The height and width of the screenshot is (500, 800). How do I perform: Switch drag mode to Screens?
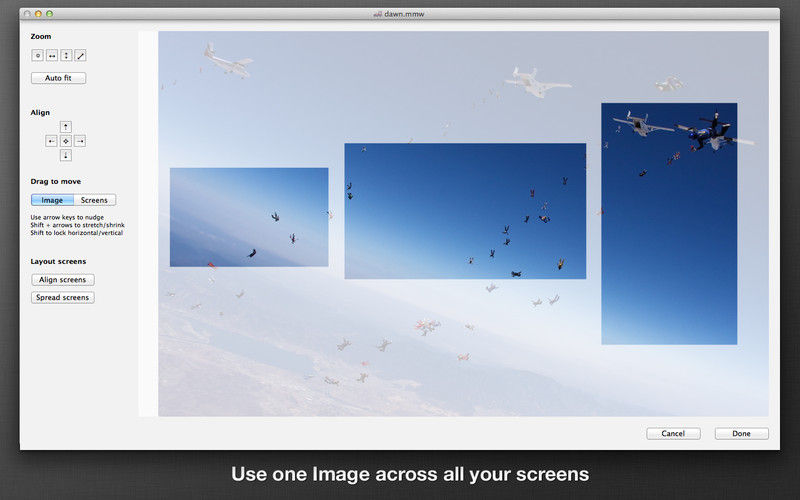tap(94, 200)
